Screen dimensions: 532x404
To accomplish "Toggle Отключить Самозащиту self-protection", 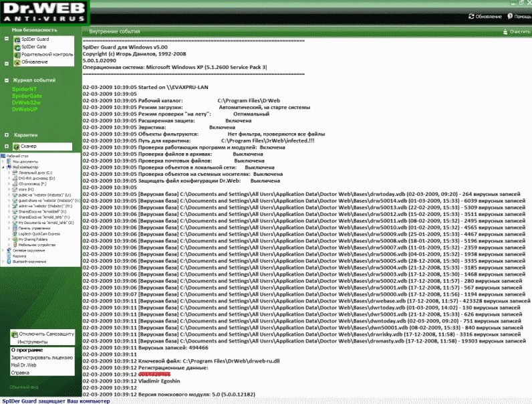I will pos(42,334).
